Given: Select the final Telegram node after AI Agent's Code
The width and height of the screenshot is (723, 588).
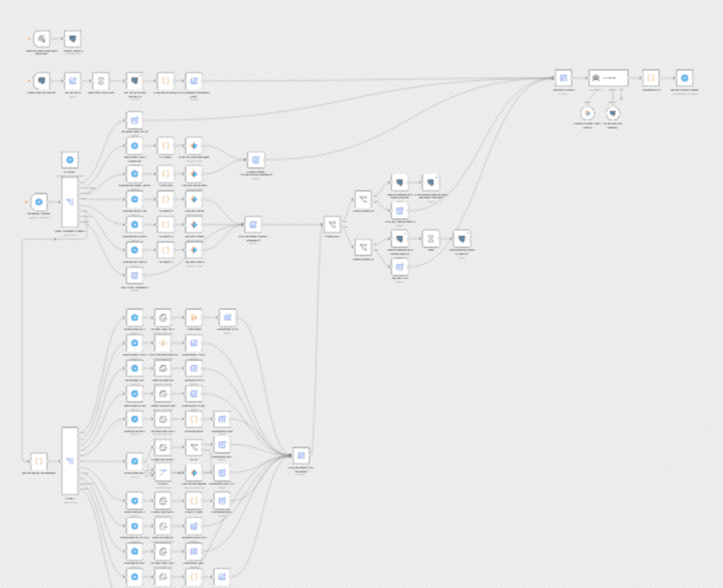Looking at the screenshot, I should click(685, 78).
